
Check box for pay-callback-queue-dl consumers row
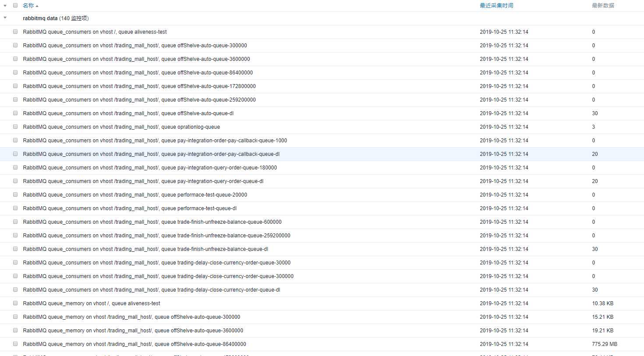(15, 154)
